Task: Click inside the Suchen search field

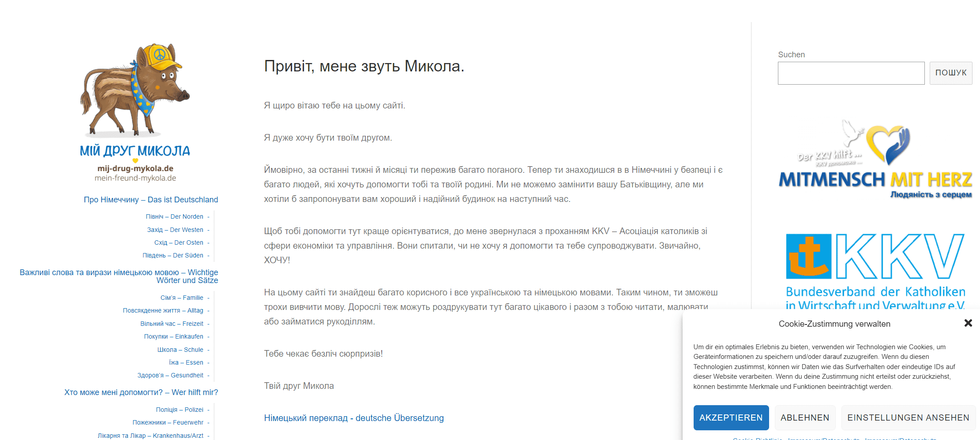Action: click(x=851, y=73)
